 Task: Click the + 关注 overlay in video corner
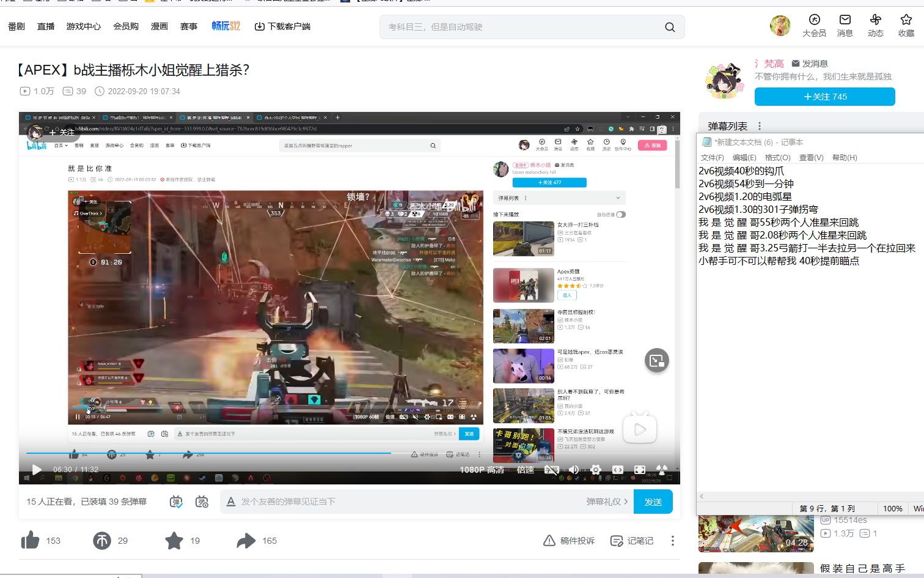point(61,132)
